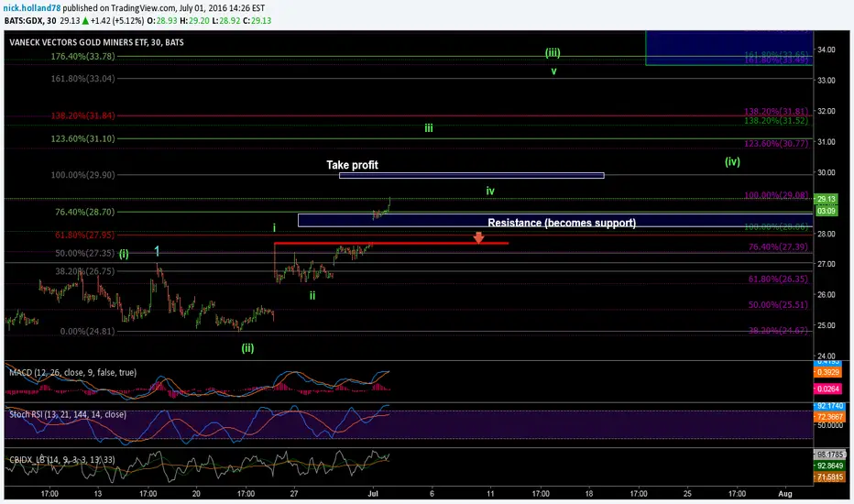This screenshot has height=504, width=854.
Task: Select the red 61.80%(27.95) Fibonacci label
Action: click(x=85, y=235)
